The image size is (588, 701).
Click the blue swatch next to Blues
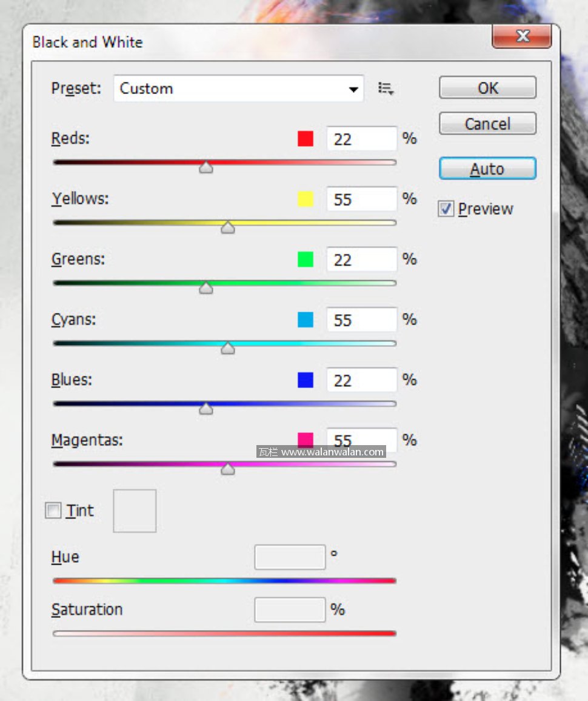point(306,380)
